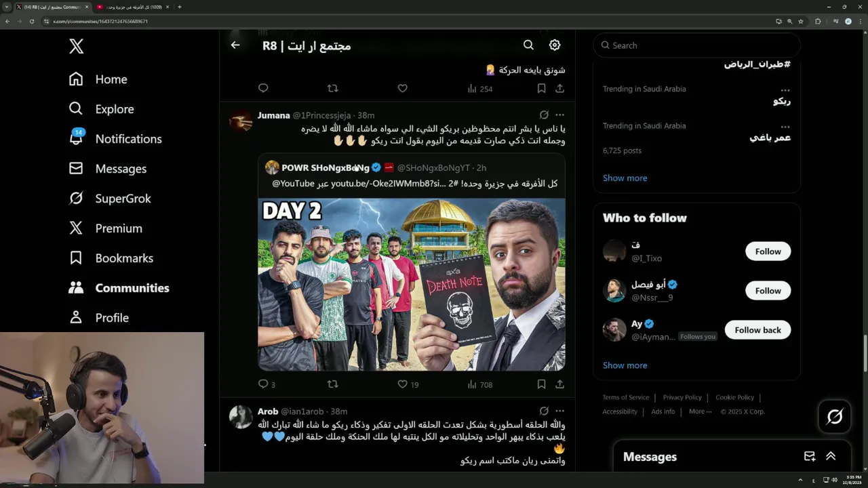Expand the Messages drawer
The image size is (868, 488).
830,456
